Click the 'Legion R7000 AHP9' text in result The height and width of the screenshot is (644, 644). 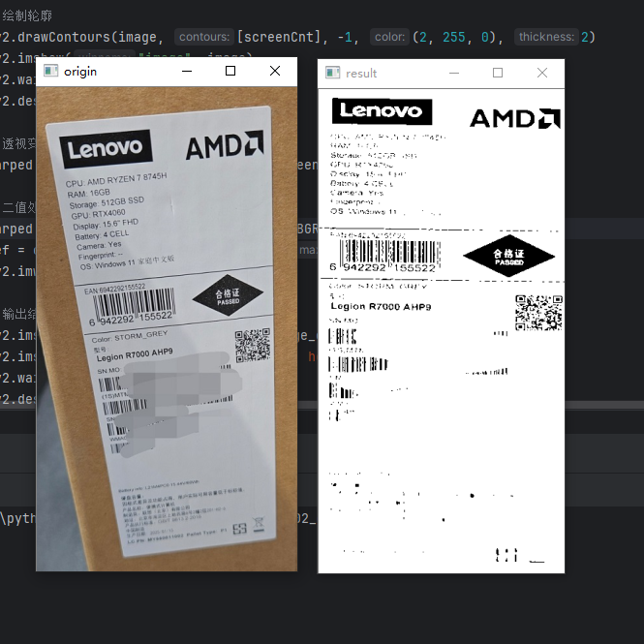click(x=381, y=306)
